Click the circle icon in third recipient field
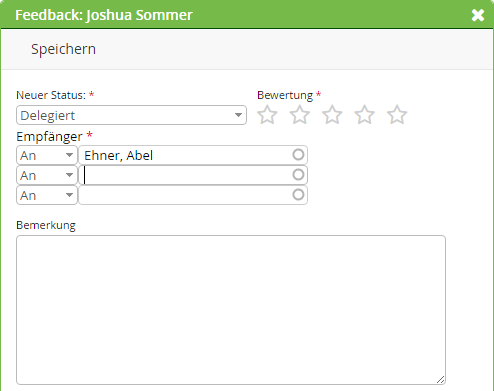This screenshot has width=494, height=391. pyautogui.click(x=298, y=195)
